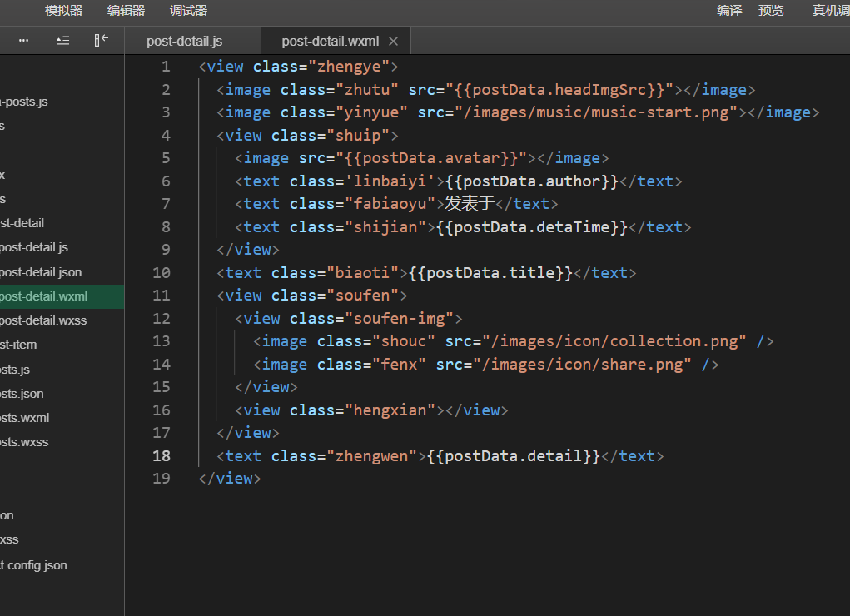This screenshot has width=850, height=616.
Task: Click the 真机调试 remote debug button
Action: tap(831, 11)
